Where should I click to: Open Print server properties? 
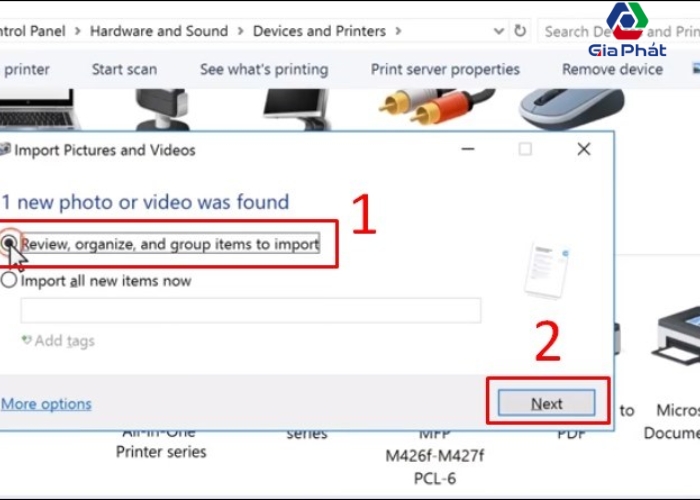coord(445,69)
